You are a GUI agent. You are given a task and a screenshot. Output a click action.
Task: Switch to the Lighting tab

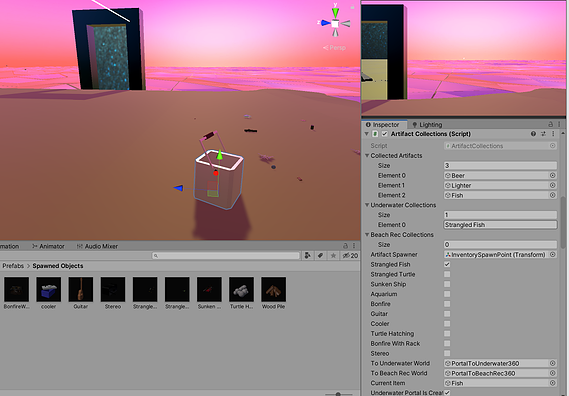pyautogui.click(x=427, y=124)
